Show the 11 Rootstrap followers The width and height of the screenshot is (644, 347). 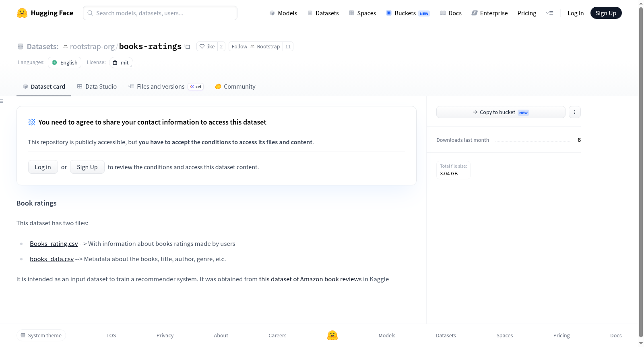[x=288, y=46]
